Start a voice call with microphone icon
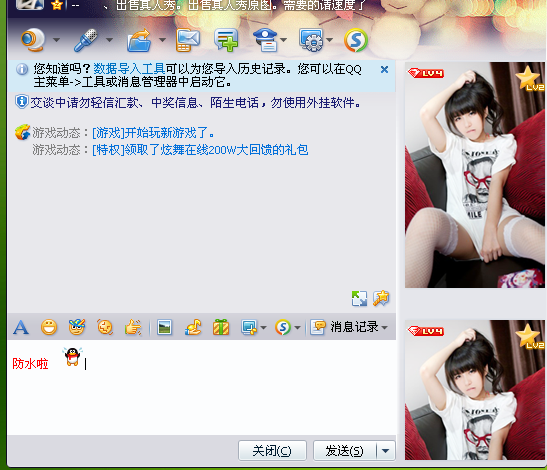Viewport: 547px width, 470px height. pyautogui.click(x=86, y=40)
